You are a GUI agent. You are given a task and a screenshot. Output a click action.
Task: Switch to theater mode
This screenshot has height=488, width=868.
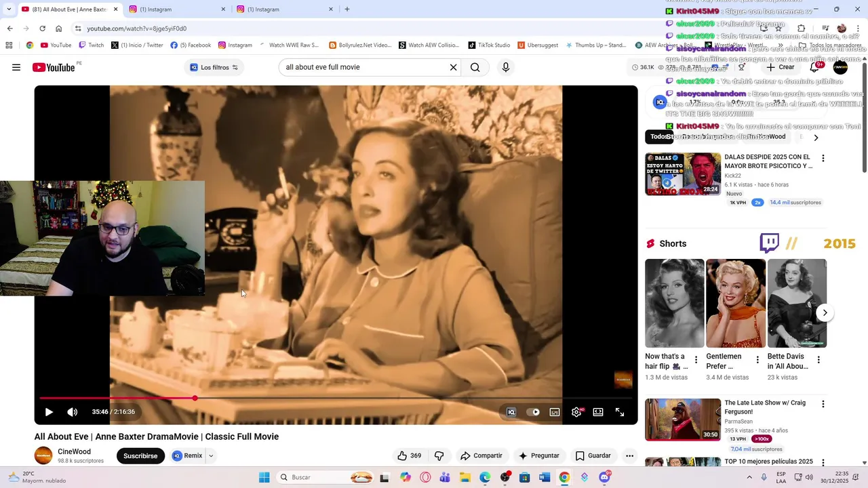pos(598,411)
